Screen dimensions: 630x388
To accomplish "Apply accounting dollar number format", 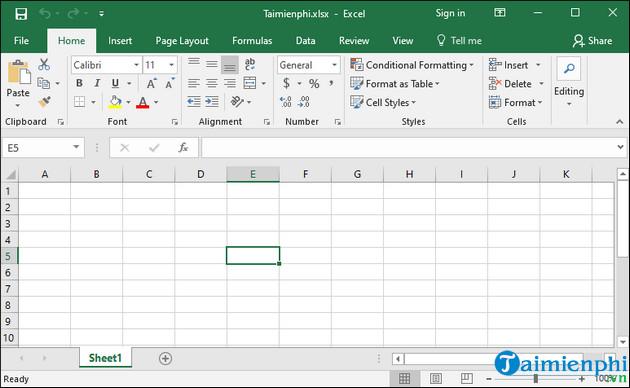I will click(286, 83).
